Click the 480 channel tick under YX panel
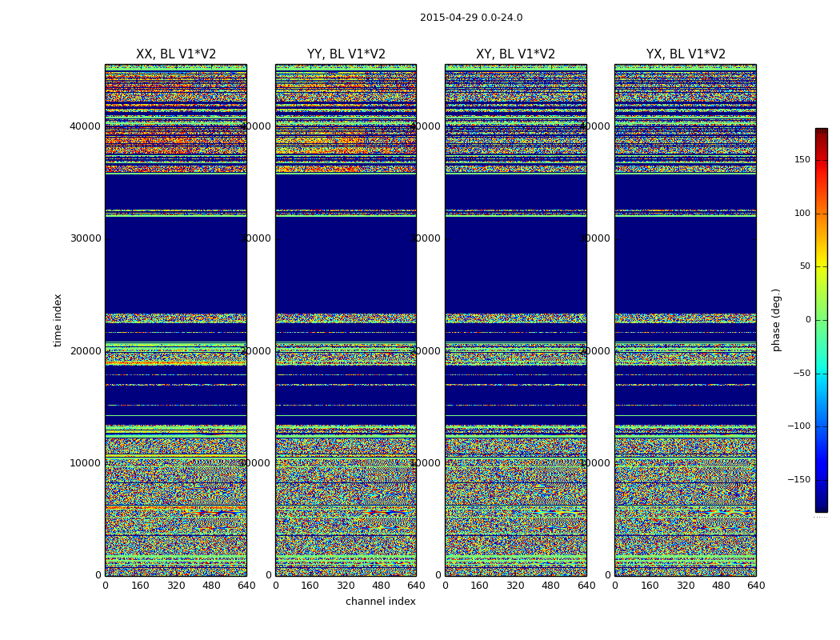The height and width of the screenshot is (640, 840). pos(721,586)
